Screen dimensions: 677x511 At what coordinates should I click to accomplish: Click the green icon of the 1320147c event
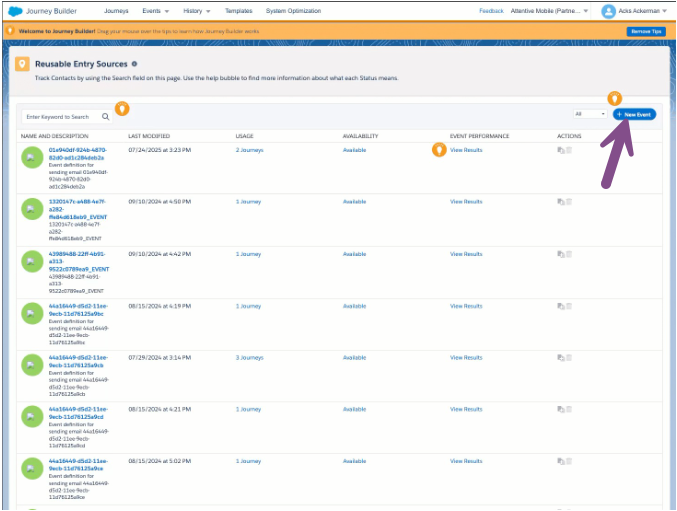(32, 210)
